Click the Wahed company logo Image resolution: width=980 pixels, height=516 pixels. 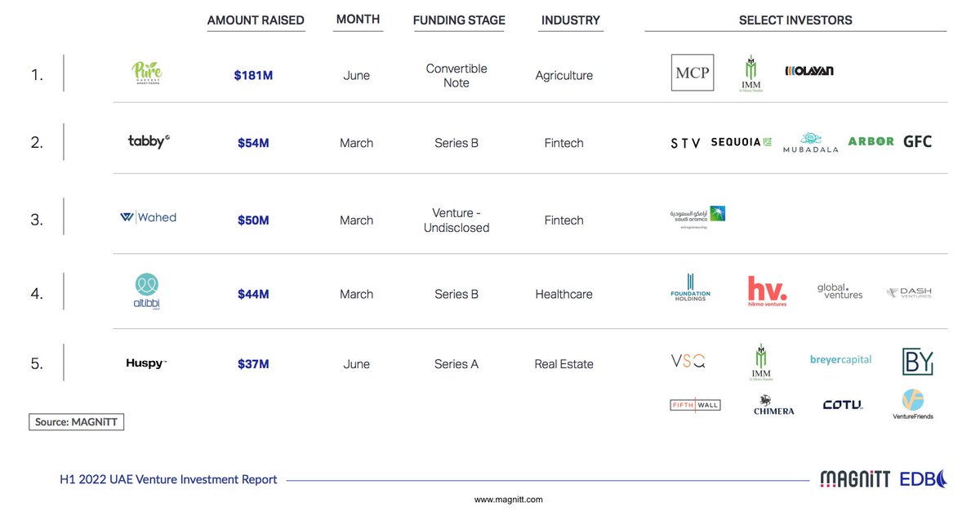[148, 217]
